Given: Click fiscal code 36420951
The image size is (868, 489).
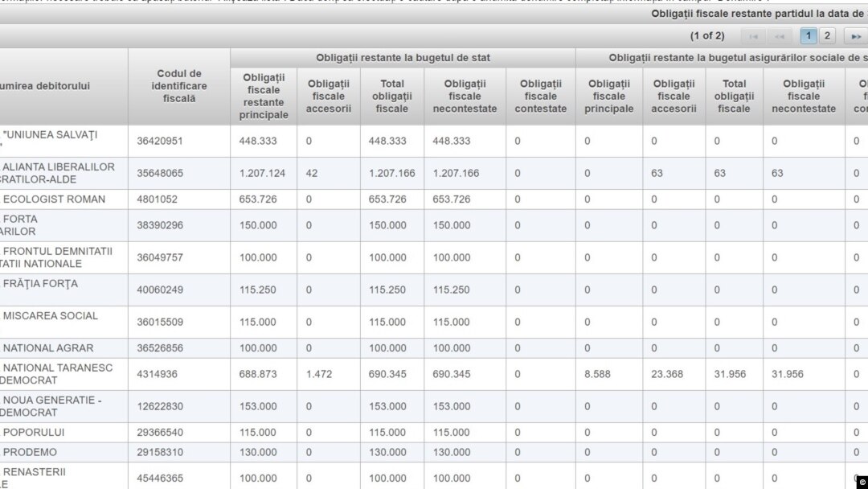Looking at the screenshot, I should point(160,142).
